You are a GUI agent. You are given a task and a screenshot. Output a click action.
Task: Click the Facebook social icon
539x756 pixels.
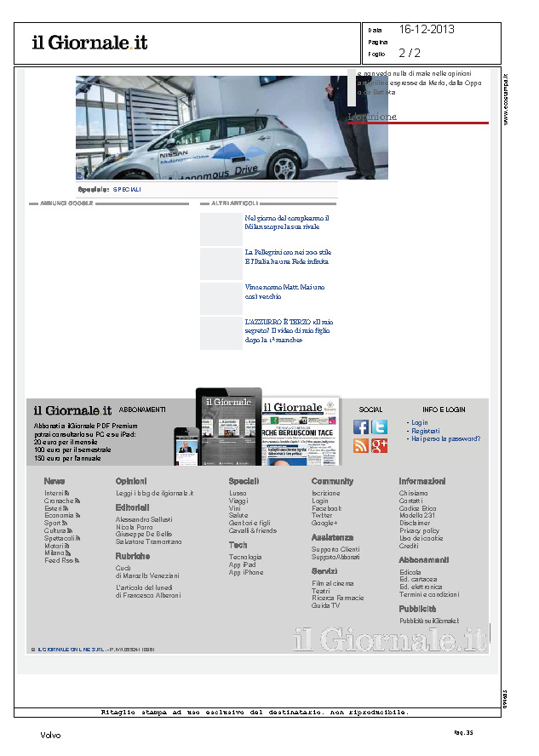tap(361, 427)
